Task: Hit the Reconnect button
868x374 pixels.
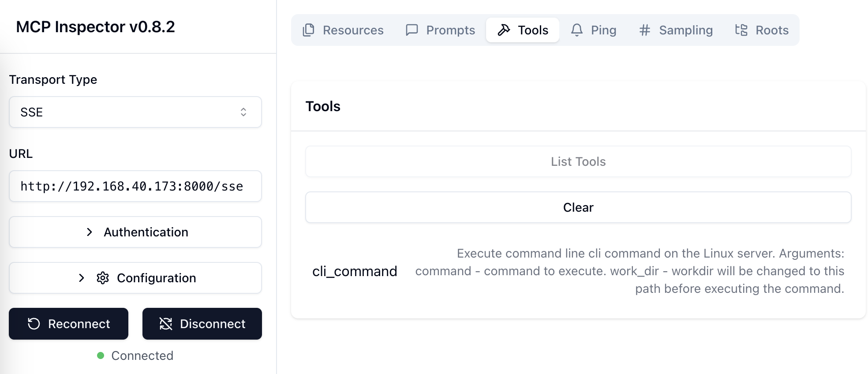Action: click(x=68, y=324)
